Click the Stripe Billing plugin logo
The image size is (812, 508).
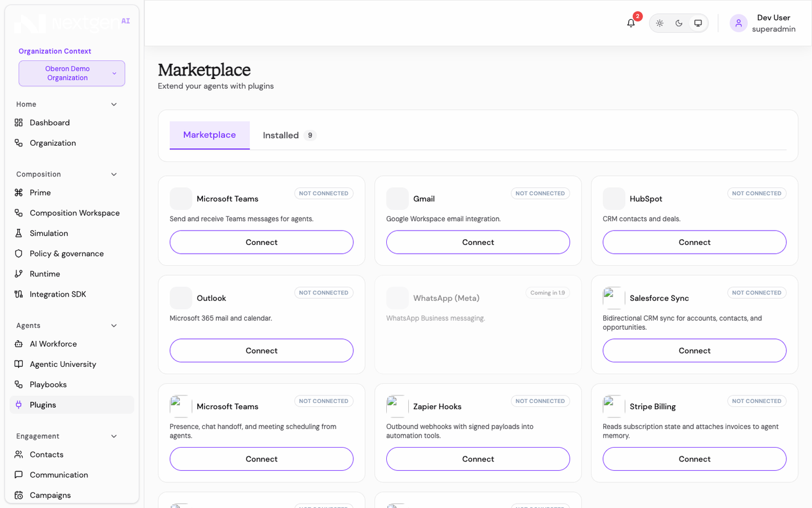tap(614, 406)
